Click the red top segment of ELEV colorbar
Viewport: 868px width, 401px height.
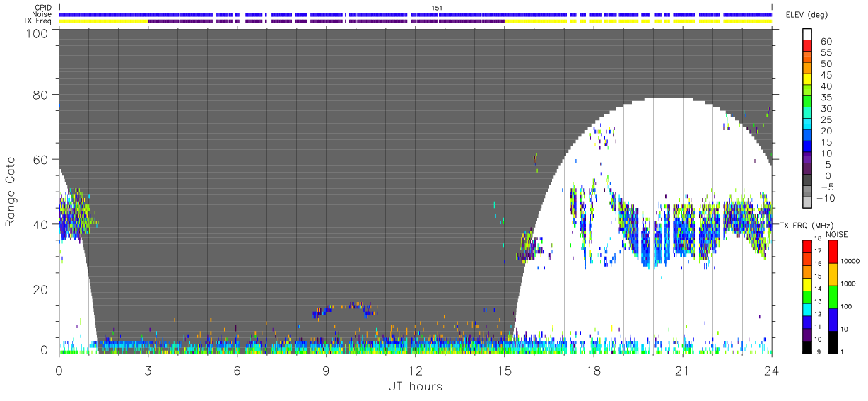coord(809,47)
